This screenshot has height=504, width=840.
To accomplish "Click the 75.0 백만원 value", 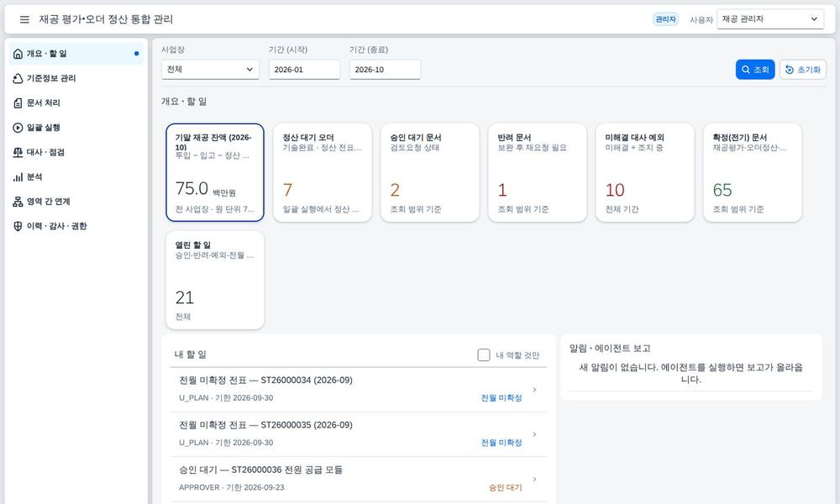I will [x=205, y=189].
